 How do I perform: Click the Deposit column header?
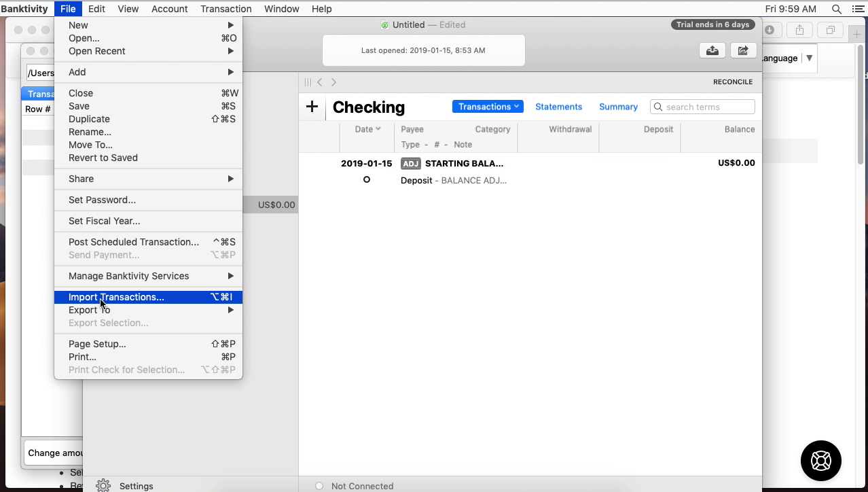point(658,129)
